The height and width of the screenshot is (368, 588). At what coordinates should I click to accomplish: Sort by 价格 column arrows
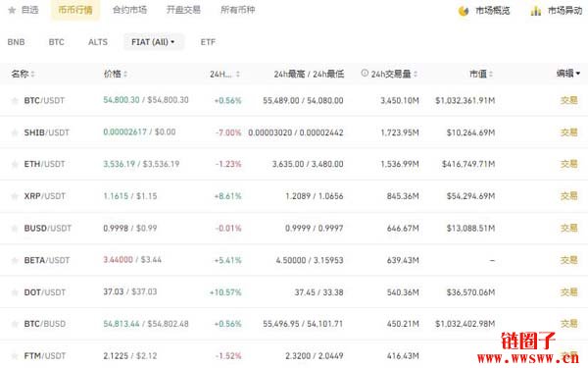(125, 75)
